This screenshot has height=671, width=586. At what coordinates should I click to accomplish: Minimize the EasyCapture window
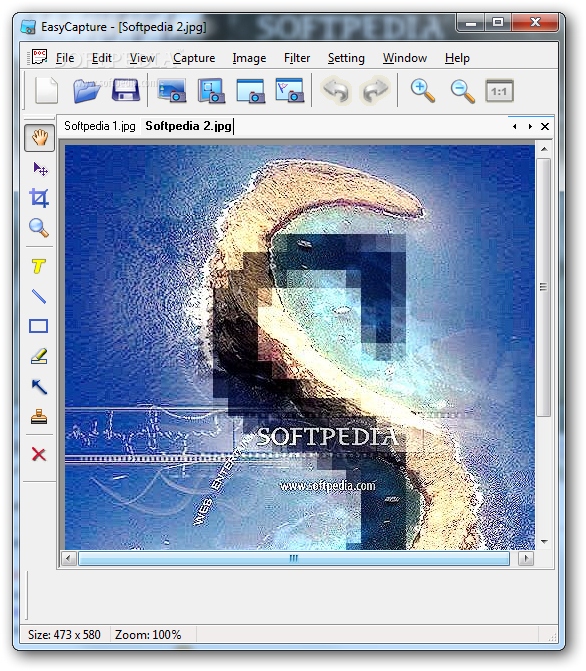click(471, 22)
